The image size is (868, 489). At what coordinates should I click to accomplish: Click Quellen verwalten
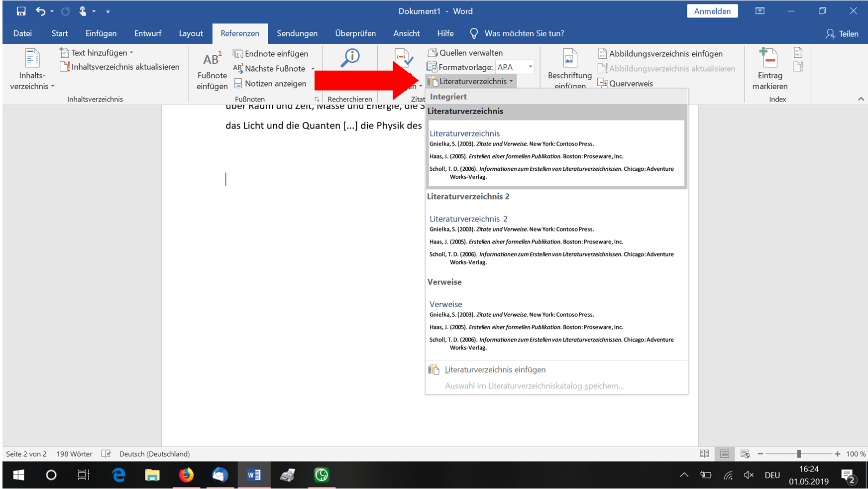465,53
